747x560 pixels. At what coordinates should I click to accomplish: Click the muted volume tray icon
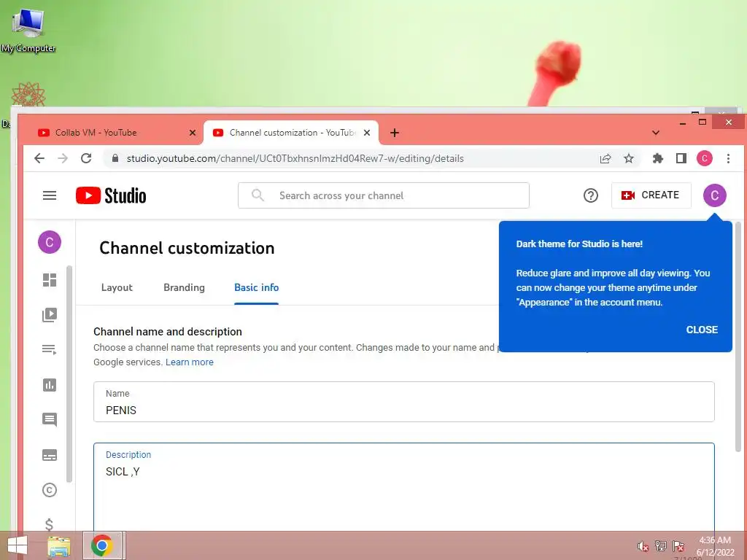(x=643, y=546)
